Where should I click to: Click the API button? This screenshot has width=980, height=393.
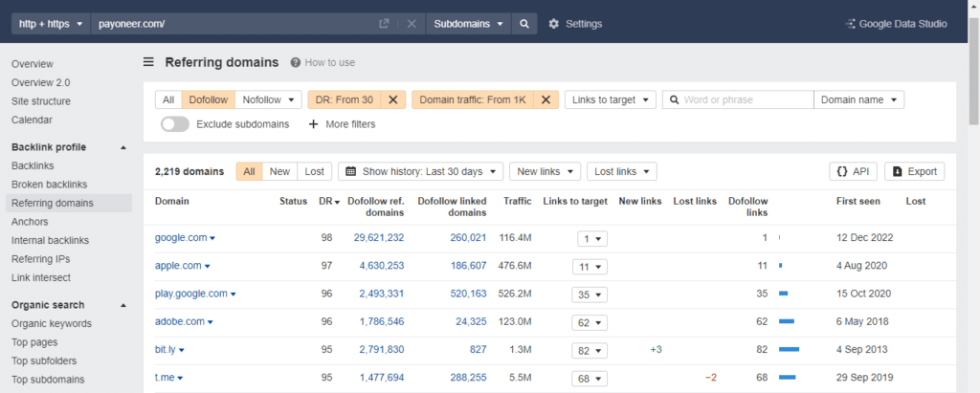pos(853,171)
